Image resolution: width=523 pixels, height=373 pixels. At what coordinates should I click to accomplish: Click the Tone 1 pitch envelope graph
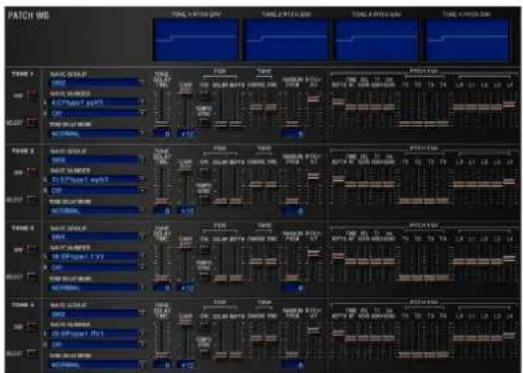point(195,40)
